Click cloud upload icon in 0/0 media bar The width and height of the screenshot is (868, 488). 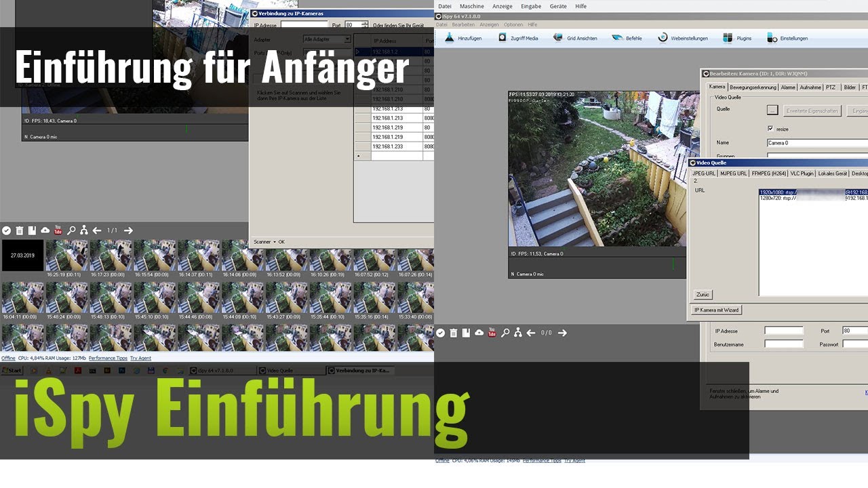tap(479, 333)
